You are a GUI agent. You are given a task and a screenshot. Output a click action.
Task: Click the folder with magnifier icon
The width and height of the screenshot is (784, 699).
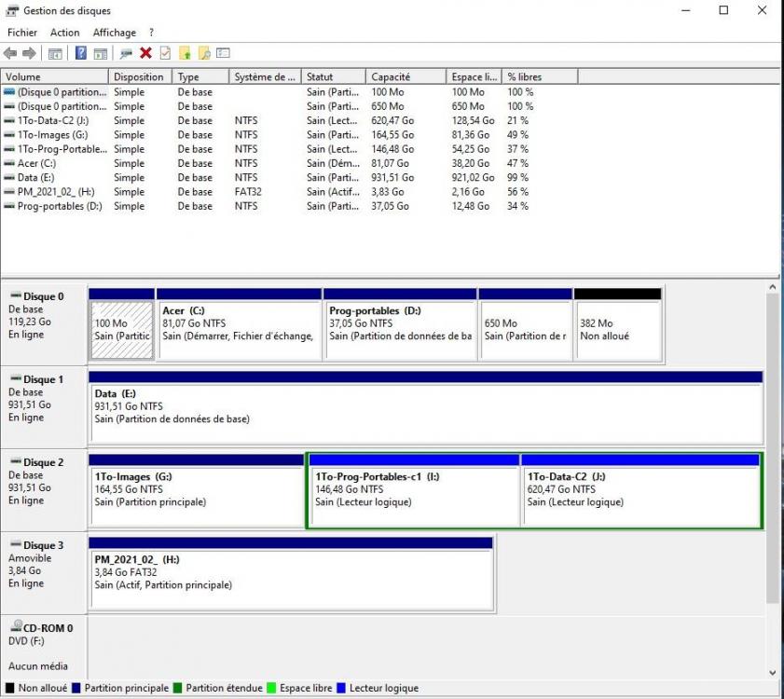point(204,53)
